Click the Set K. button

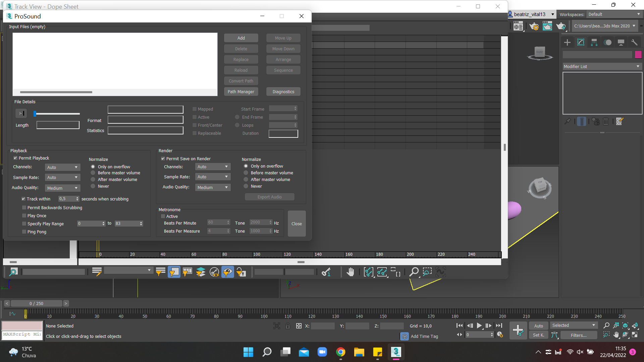538,335
